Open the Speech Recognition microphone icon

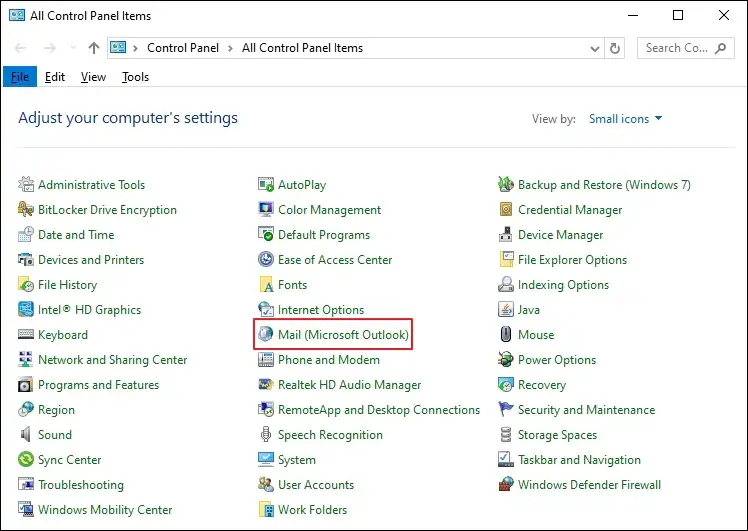pos(266,434)
